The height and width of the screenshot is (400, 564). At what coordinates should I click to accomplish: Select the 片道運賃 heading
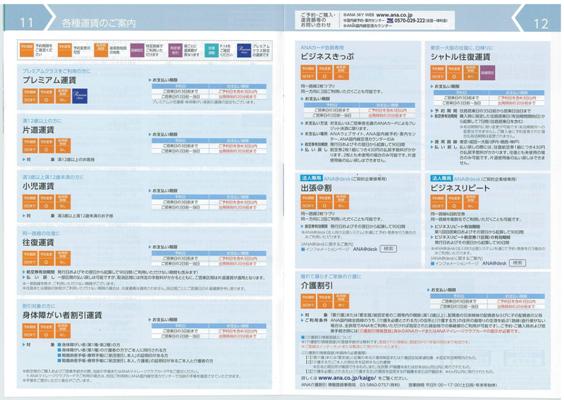38,130
